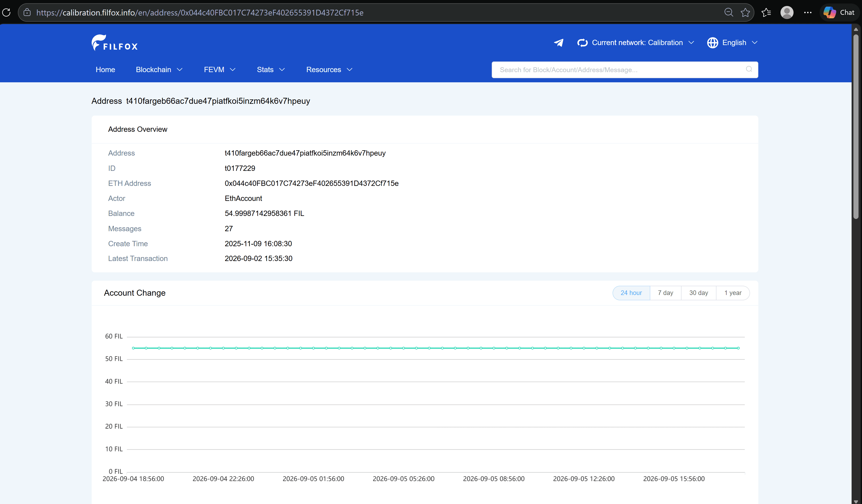Click the first data point on chart line
The width and height of the screenshot is (862, 504).
tap(133, 348)
